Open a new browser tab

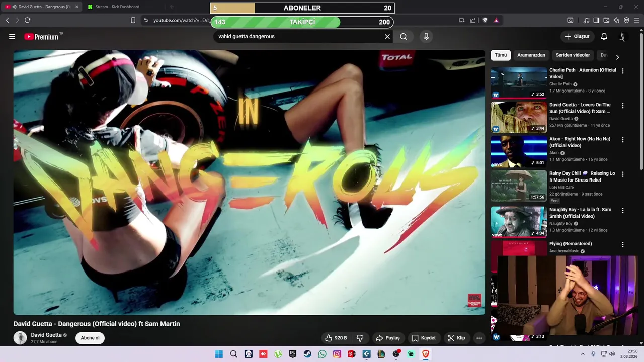[172, 7]
